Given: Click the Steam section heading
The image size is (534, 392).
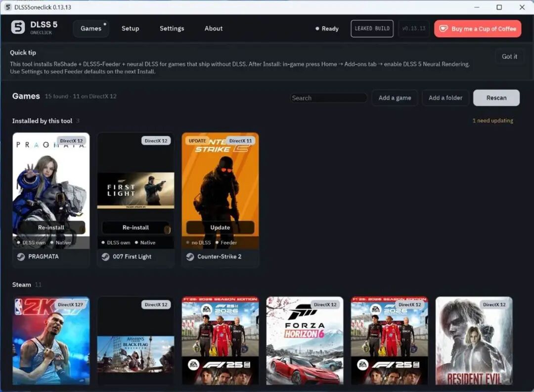Looking at the screenshot, I should click(21, 285).
